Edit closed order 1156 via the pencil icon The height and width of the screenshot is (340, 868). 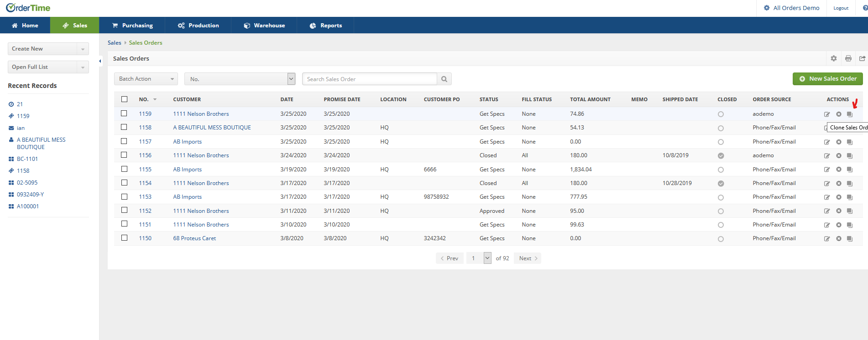[827, 156]
